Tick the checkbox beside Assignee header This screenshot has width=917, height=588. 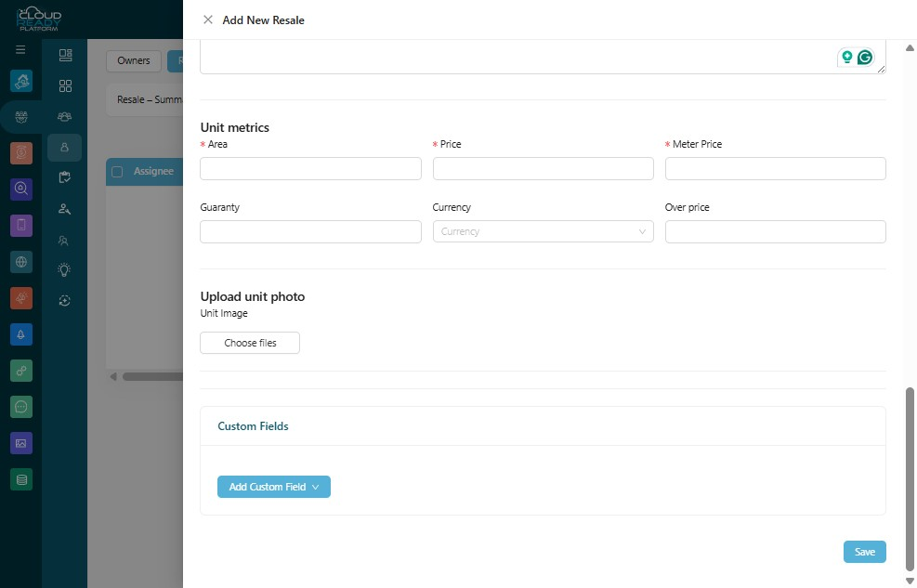point(117,171)
